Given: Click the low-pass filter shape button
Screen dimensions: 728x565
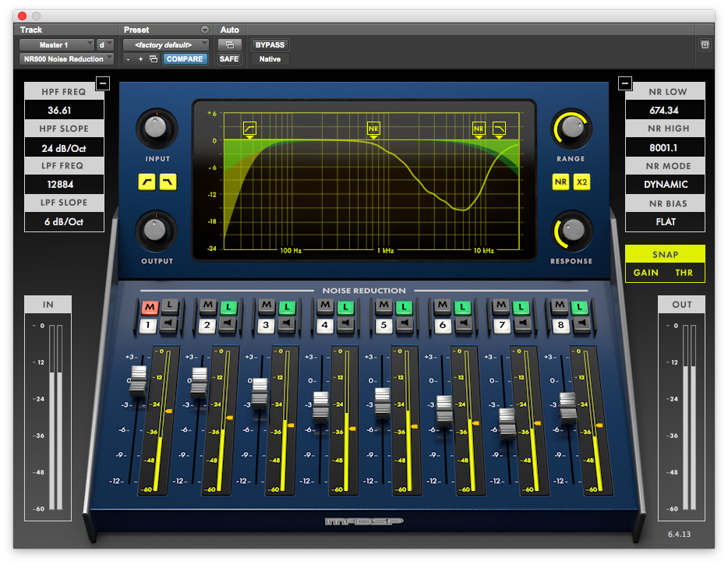Looking at the screenshot, I should (168, 182).
